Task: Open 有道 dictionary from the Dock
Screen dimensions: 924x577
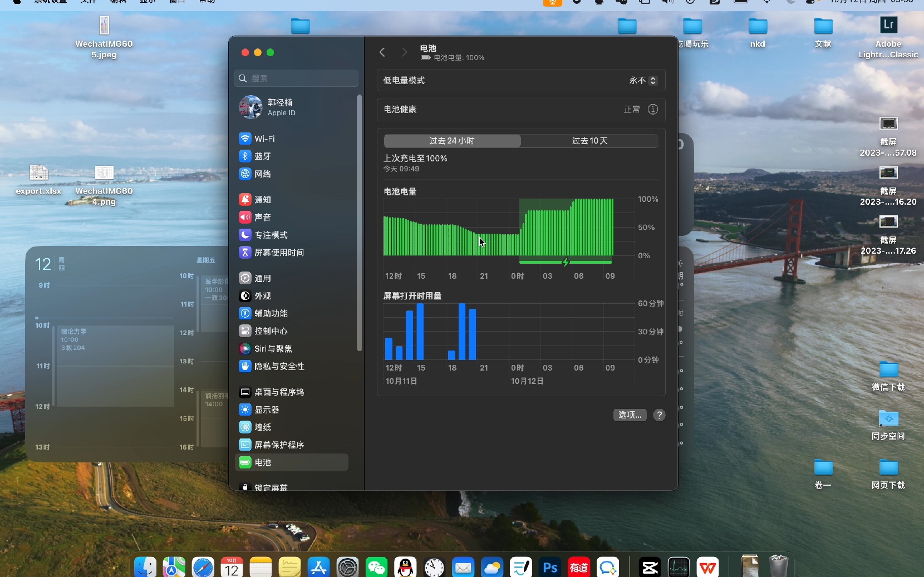Action: click(x=579, y=568)
